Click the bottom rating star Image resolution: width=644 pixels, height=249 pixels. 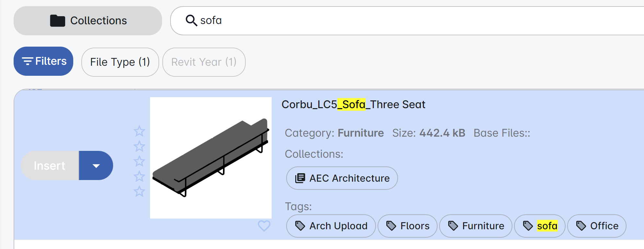click(x=139, y=191)
